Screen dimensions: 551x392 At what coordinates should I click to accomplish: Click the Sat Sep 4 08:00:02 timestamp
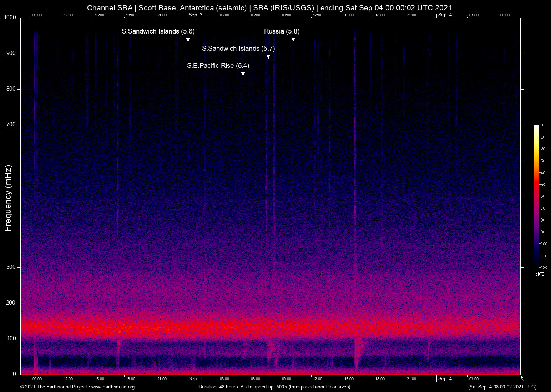pos(502,387)
